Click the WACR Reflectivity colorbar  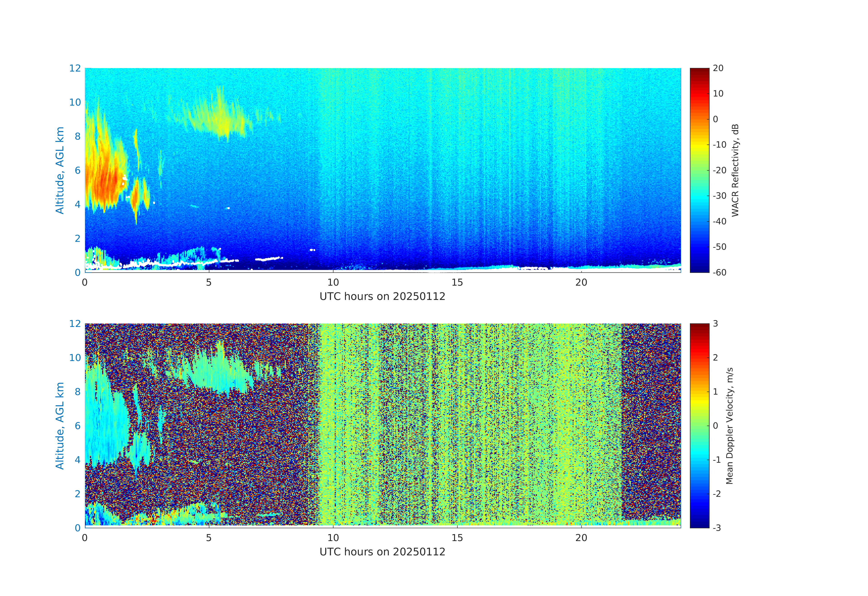(699, 170)
